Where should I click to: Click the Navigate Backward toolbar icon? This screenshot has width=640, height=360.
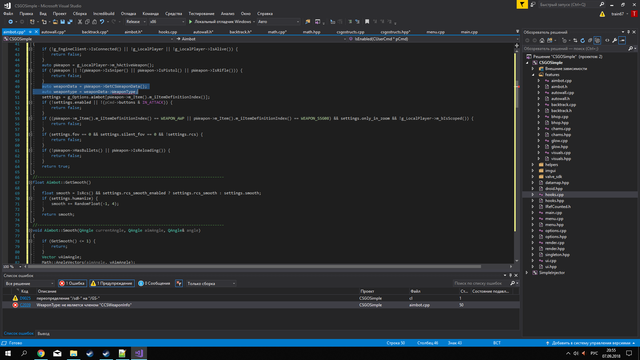11,22
